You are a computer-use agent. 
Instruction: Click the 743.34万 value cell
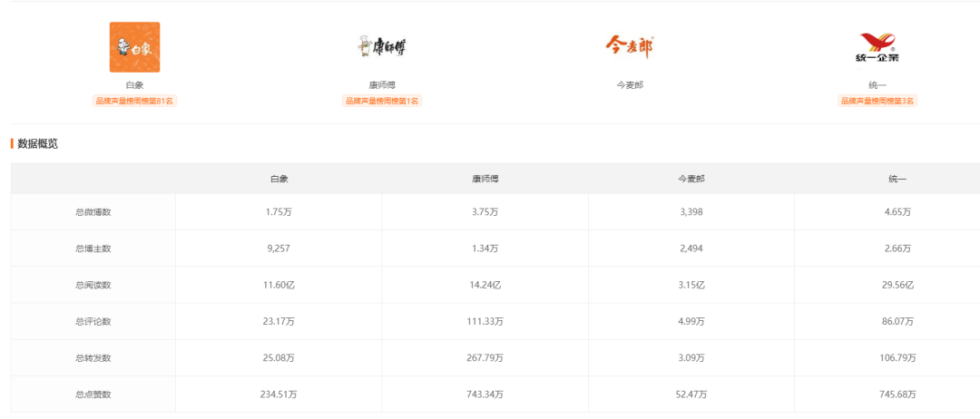click(485, 395)
